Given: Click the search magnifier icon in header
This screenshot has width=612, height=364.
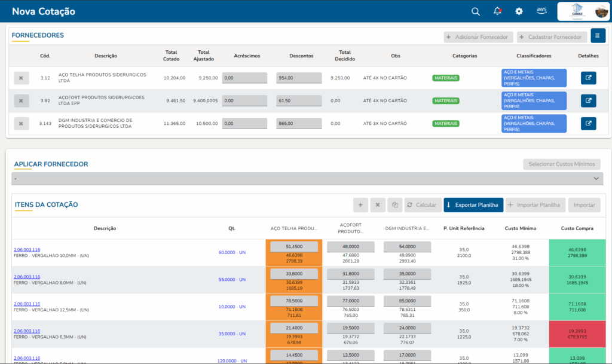Looking at the screenshot, I should (x=476, y=11).
